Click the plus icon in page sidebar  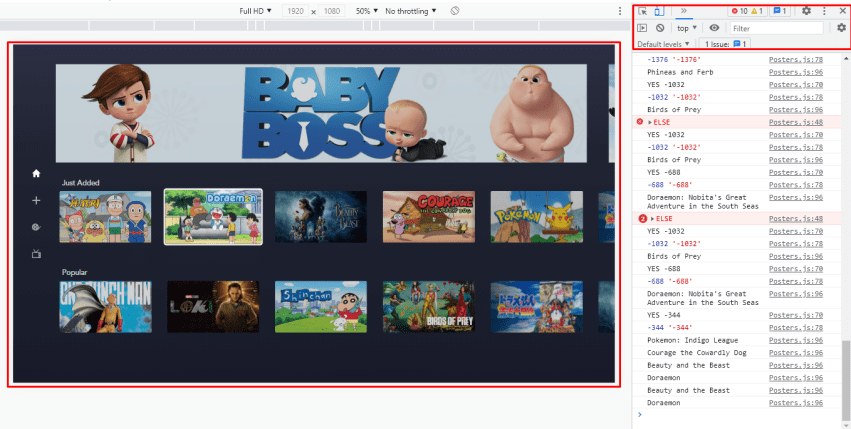tap(36, 200)
